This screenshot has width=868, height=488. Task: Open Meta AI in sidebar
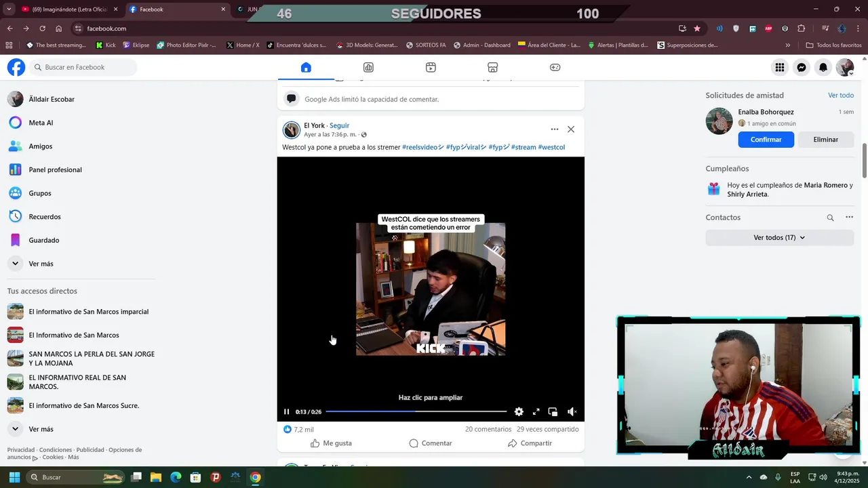tap(81, 123)
